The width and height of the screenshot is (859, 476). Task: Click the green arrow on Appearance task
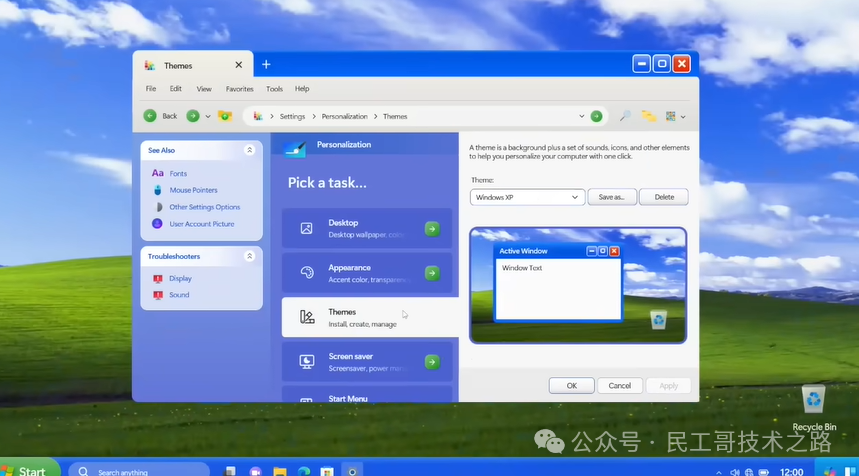point(432,273)
